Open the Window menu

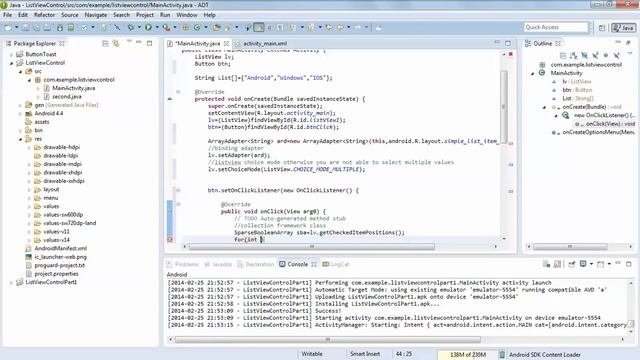point(187,15)
